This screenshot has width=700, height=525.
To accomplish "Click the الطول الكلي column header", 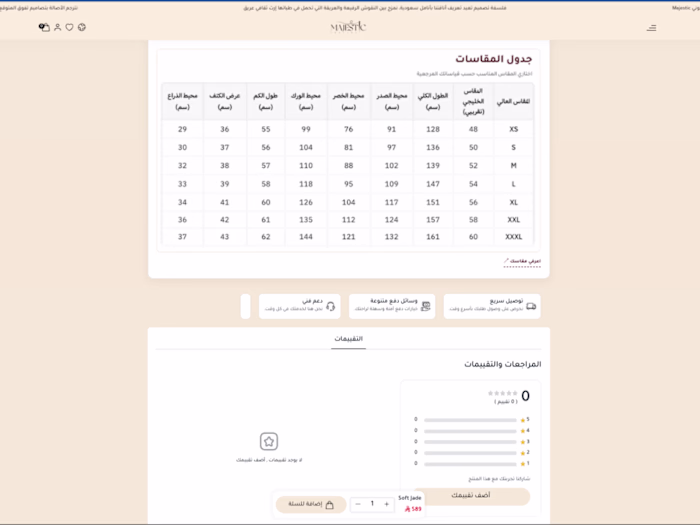I will point(433,101).
